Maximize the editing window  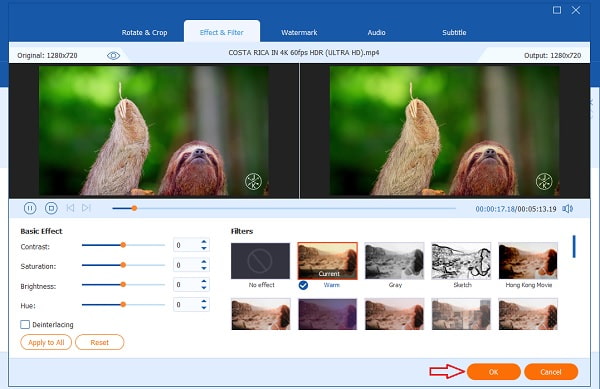(x=557, y=10)
